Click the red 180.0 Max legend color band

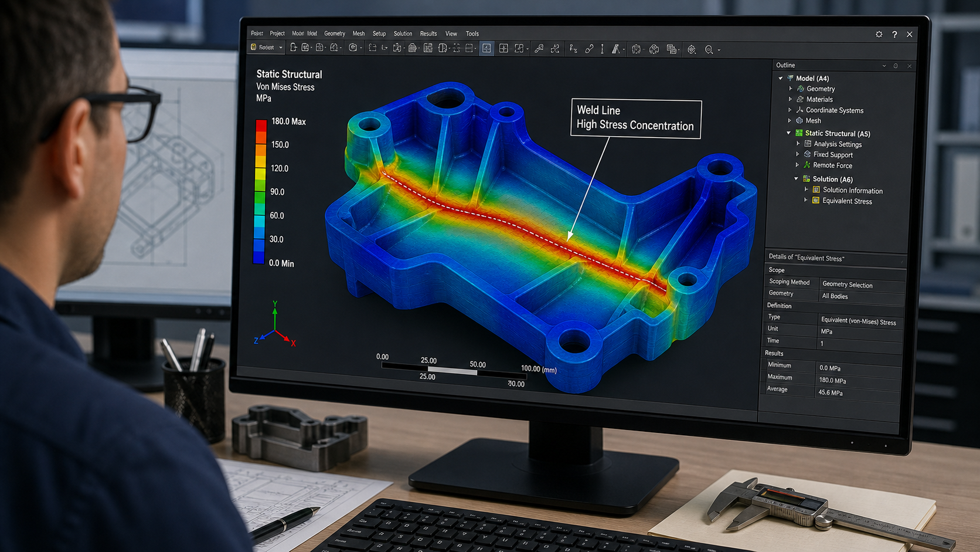[x=261, y=126]
